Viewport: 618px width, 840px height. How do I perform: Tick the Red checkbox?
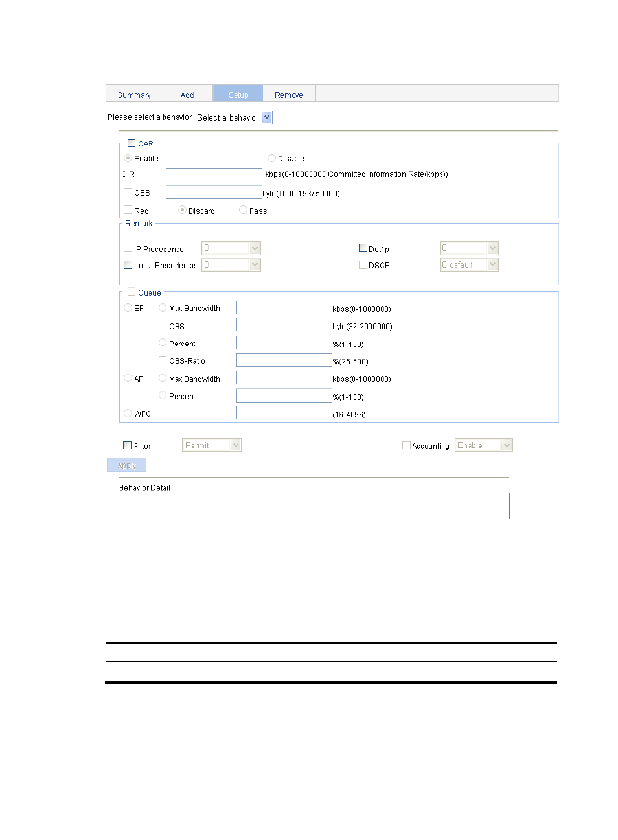coord(128,210)
